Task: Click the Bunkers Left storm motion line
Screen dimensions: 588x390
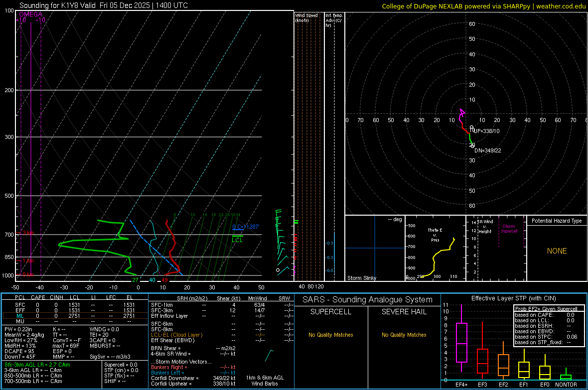Action: (193, 373)
